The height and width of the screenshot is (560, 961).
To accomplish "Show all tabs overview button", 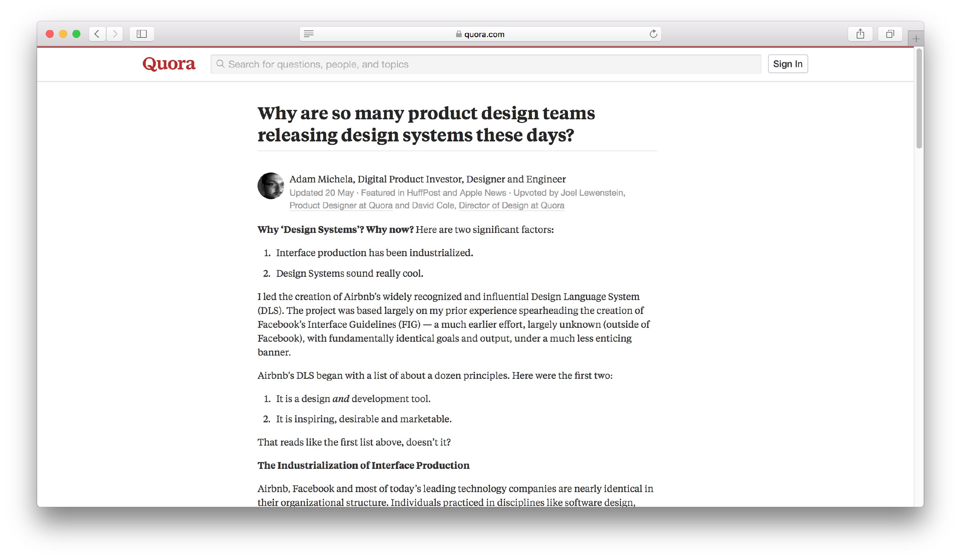I will click(x=890, y=34).
